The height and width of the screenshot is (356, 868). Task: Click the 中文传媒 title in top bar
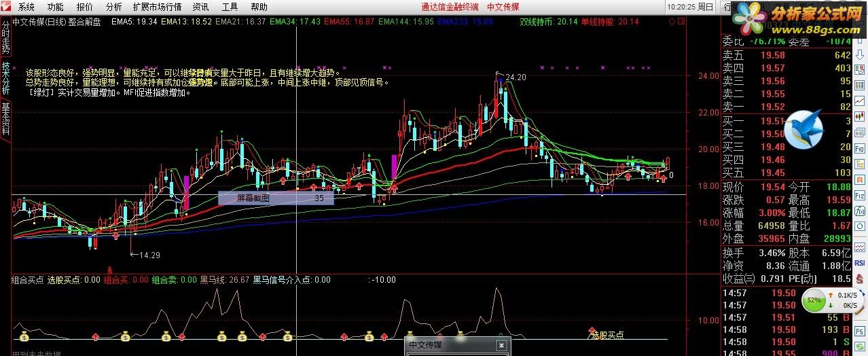(x=503, y=7)
